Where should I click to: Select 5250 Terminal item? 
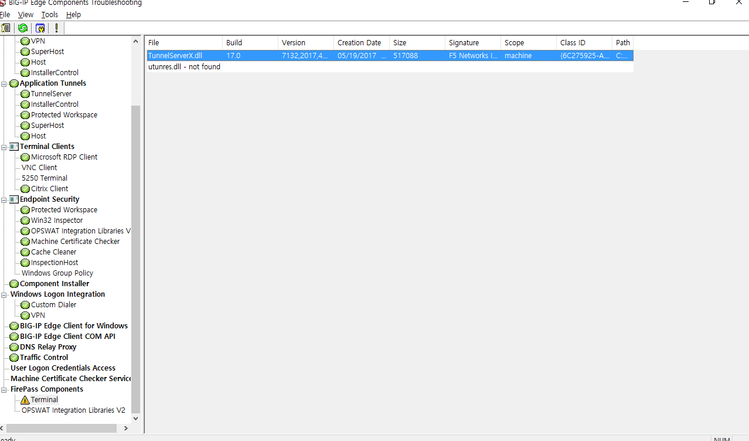pos(44,178)
